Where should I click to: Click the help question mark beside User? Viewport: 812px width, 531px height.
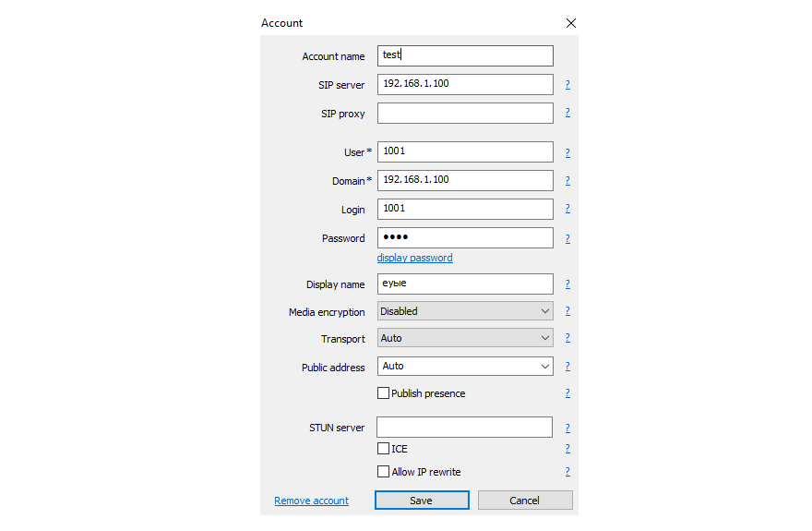click(567, 152)
